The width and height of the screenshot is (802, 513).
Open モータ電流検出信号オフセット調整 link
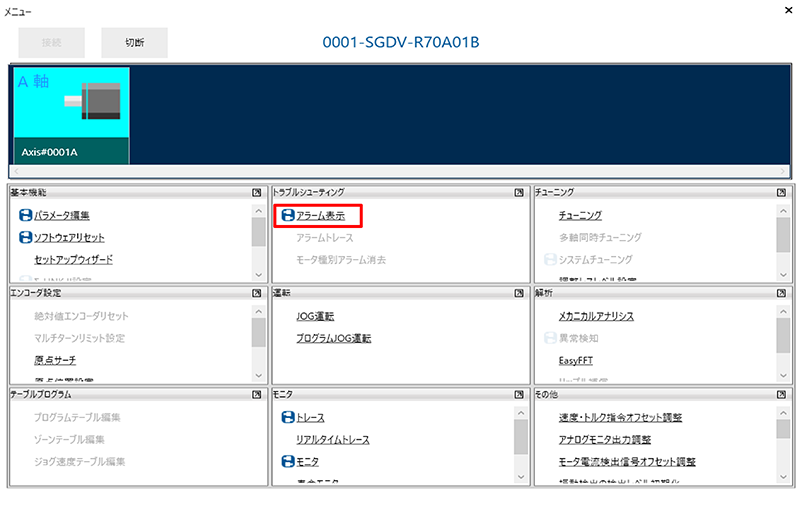(x=627, y=461)
